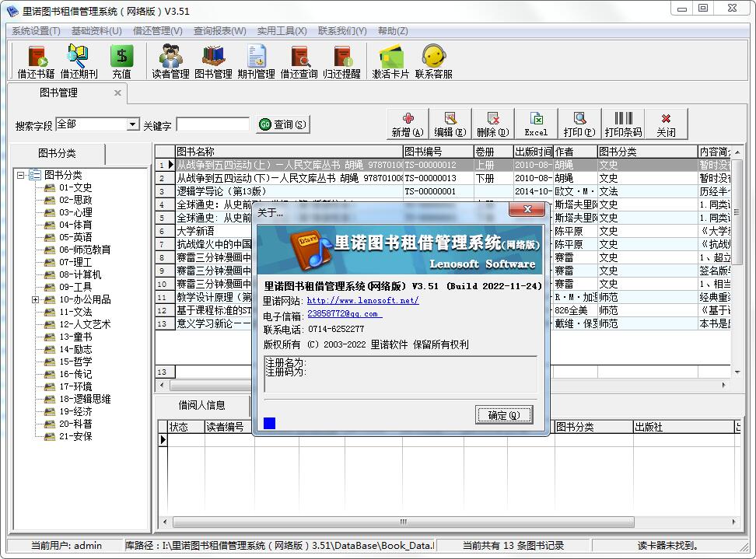Click the 01-文史 category folder icon
756x559 pixels.
(50, 187)
